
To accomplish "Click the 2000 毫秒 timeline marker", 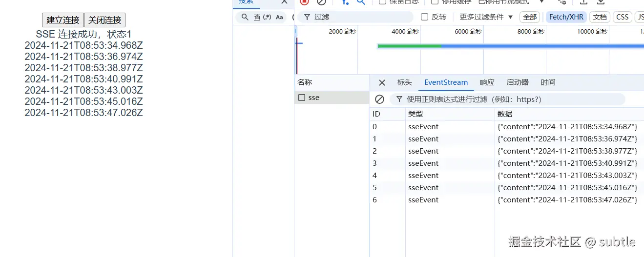I will pos(342,31).
